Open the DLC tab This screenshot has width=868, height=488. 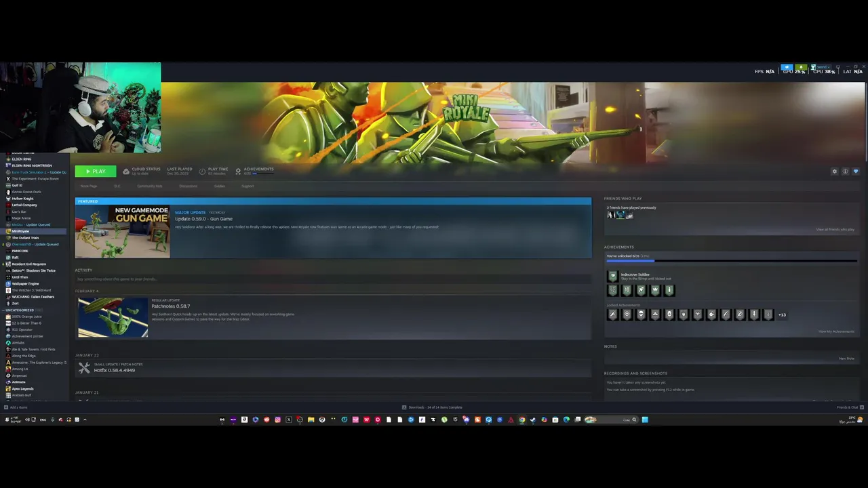point(117,186)
